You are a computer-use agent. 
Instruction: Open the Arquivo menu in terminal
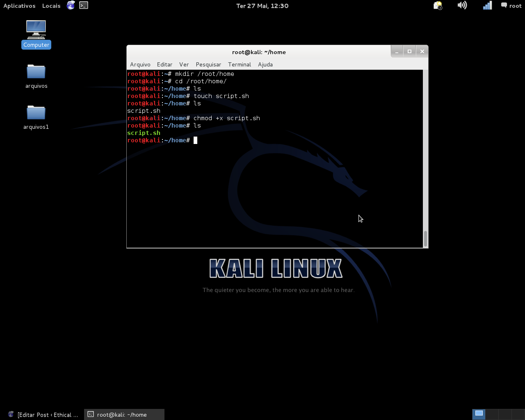(140, 64)
